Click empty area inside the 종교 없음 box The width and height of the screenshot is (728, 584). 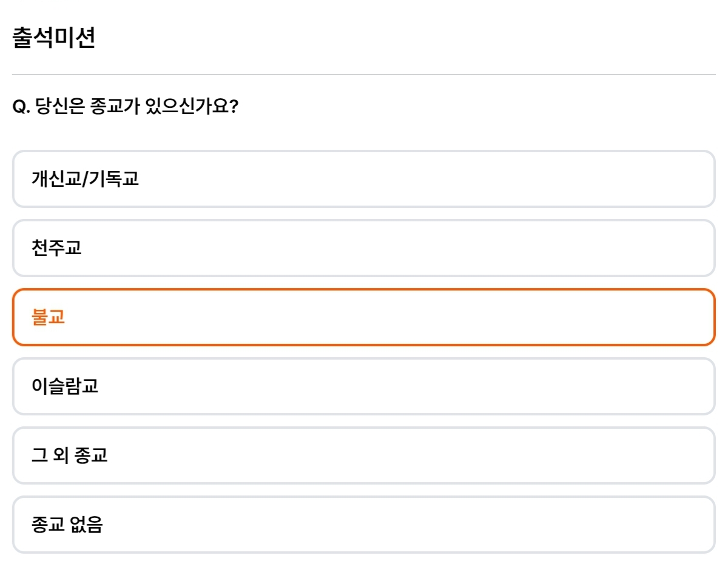(425, 525)
